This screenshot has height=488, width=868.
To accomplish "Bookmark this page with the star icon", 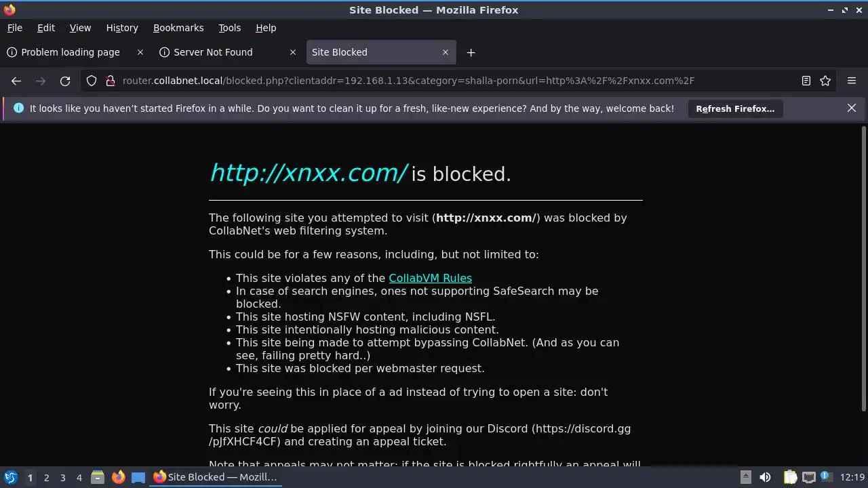I will coord(825,81).
